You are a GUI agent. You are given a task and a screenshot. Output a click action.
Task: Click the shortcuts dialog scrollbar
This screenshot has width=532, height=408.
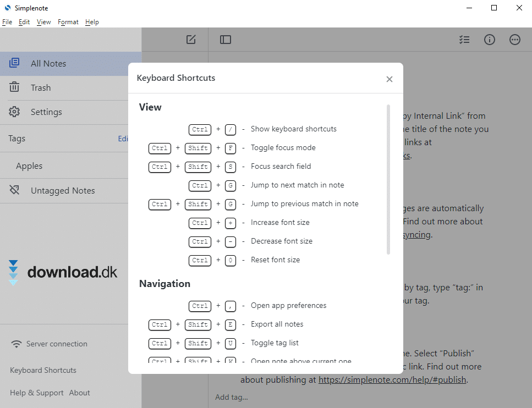pyautogui.click(x=388, y=179)
